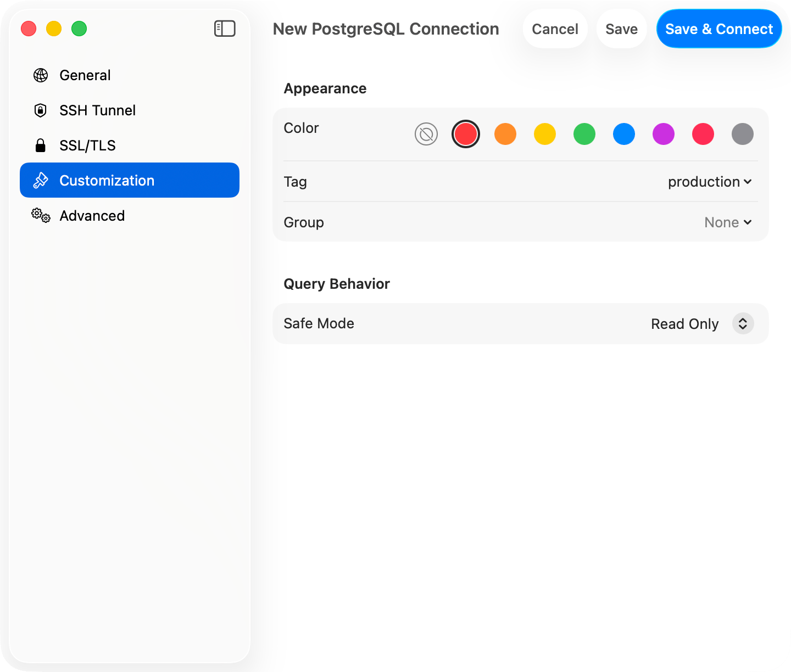Click the Cancel button
791x672 pixels.
[555, 29]
